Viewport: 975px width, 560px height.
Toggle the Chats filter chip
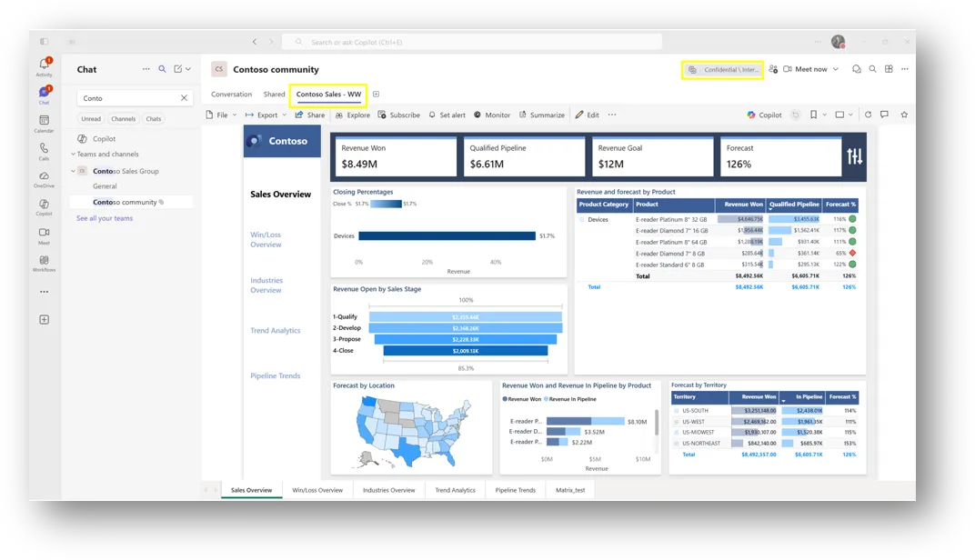click(x=154, y=119)
